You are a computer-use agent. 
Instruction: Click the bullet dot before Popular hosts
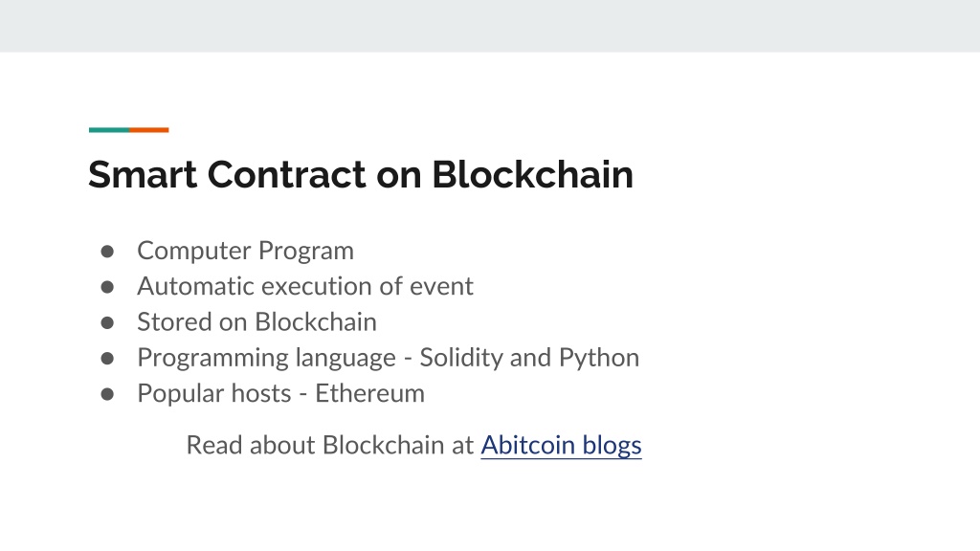[107, 394]
